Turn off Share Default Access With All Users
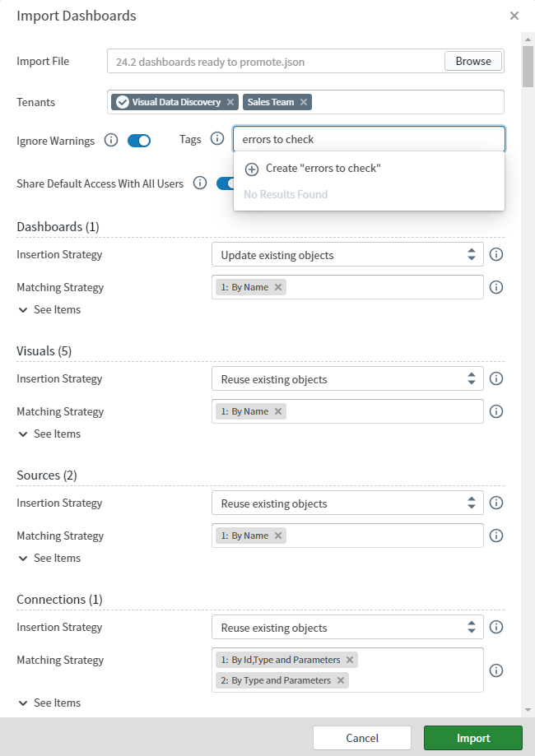 point(226,183)
